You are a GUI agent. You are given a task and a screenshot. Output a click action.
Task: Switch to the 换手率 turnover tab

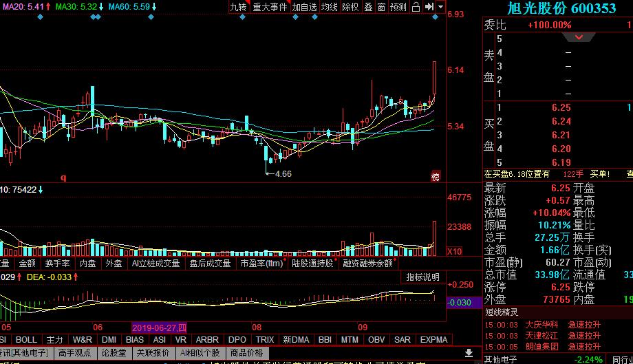56,263
